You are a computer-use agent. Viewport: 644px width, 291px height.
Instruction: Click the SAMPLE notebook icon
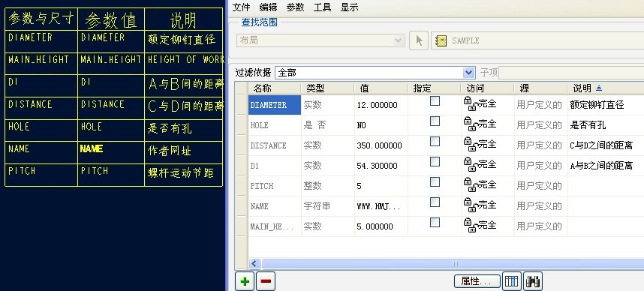441,40
